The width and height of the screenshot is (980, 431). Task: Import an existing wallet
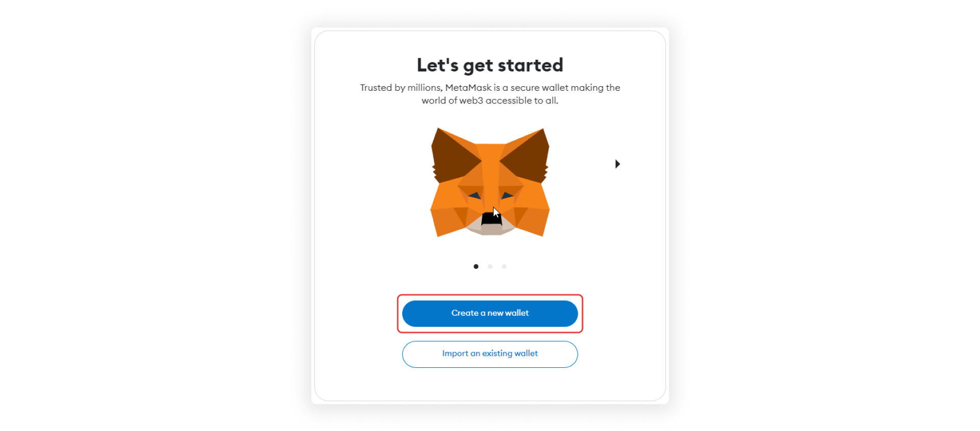pos(490,354)
